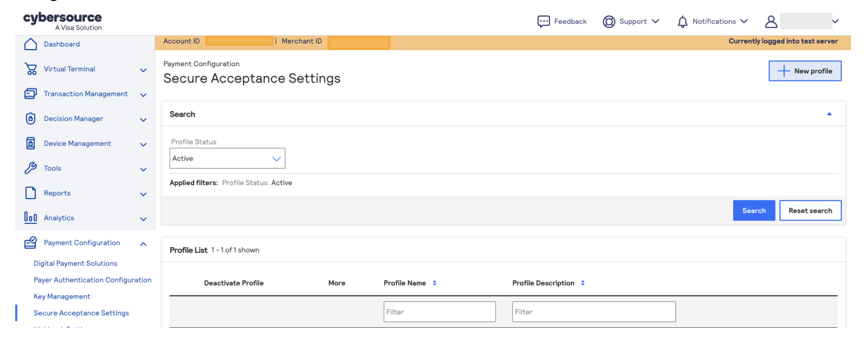Click the Secure Acceptance Settings heading
Screen dimensions: 868x338
[x=252, y=79]
